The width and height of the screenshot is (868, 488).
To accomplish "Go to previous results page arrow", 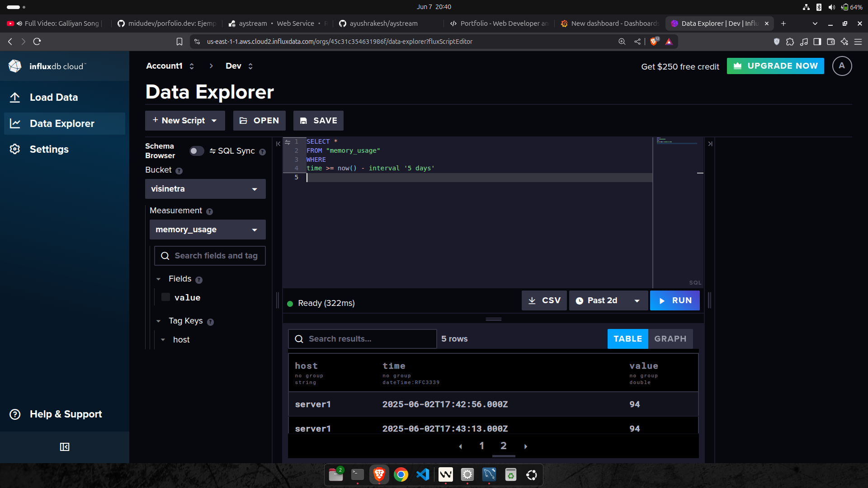I will point(460,446).
